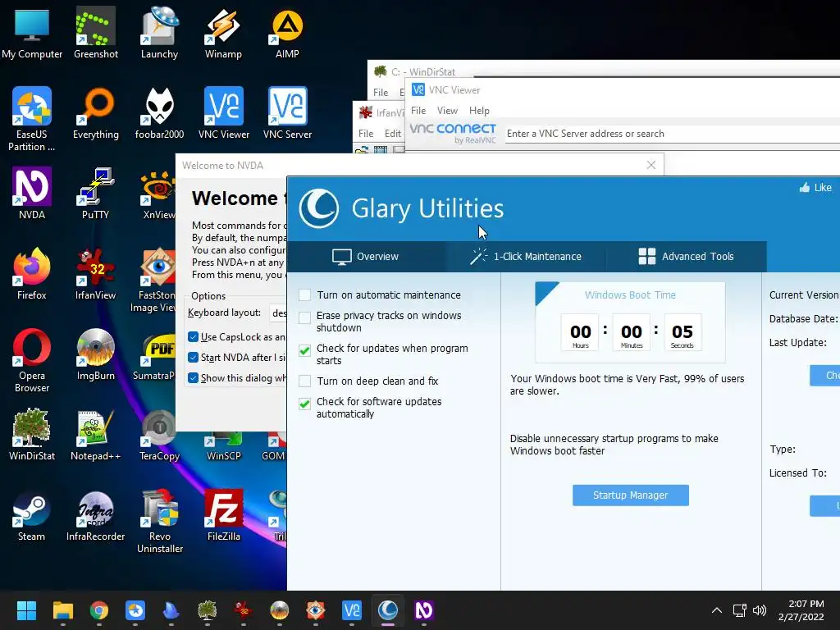This screenshot has height=630, width=840.
Task: Open the File menu in VNC Viewer
Action: pyautogui.click(x=418, y=111)
